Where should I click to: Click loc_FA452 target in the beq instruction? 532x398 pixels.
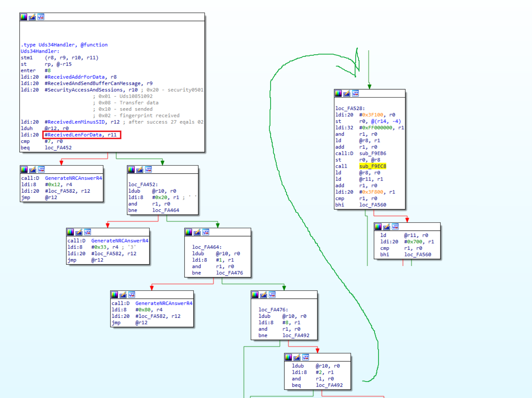[58, 148]
